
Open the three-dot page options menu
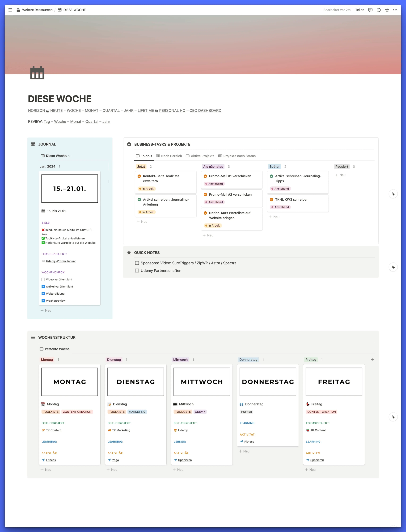tap(395, 10)
